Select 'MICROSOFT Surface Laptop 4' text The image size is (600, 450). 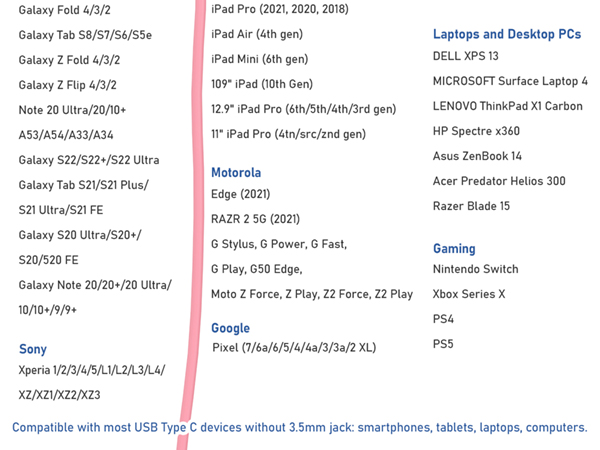coord(510,81)
